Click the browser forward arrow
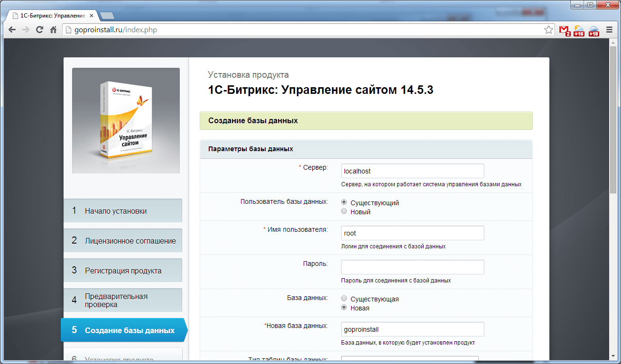 [26, 30]
